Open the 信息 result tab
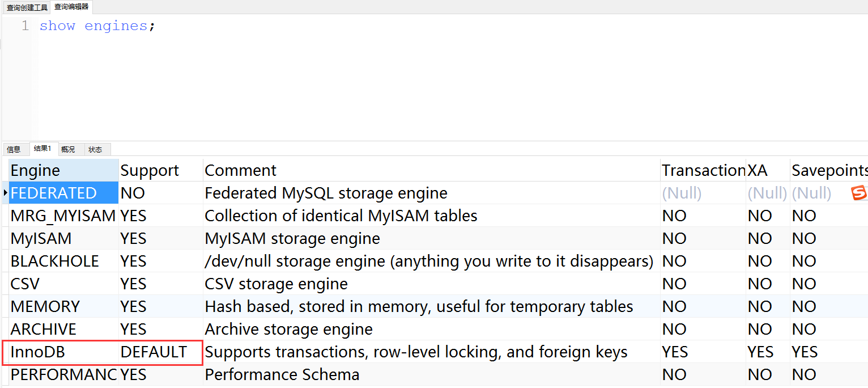The width and height of the screenshot is (868, 388). 14,149
